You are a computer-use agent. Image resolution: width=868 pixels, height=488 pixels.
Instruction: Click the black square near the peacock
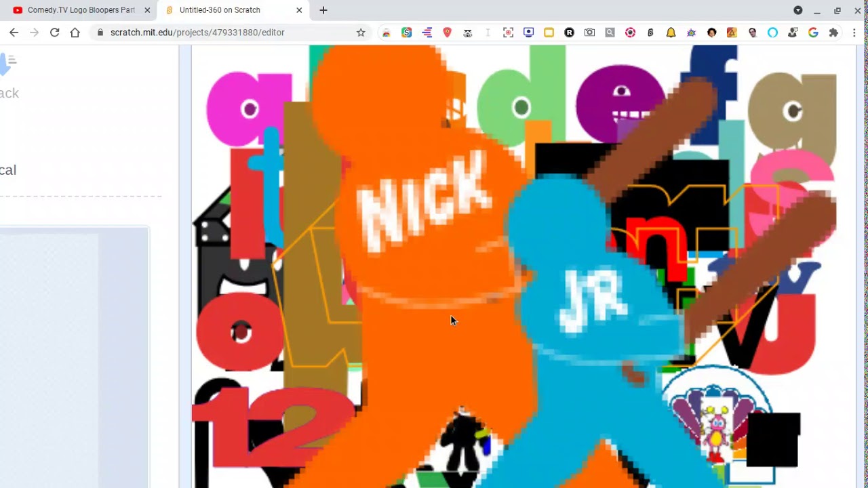(x=773, y=439)
